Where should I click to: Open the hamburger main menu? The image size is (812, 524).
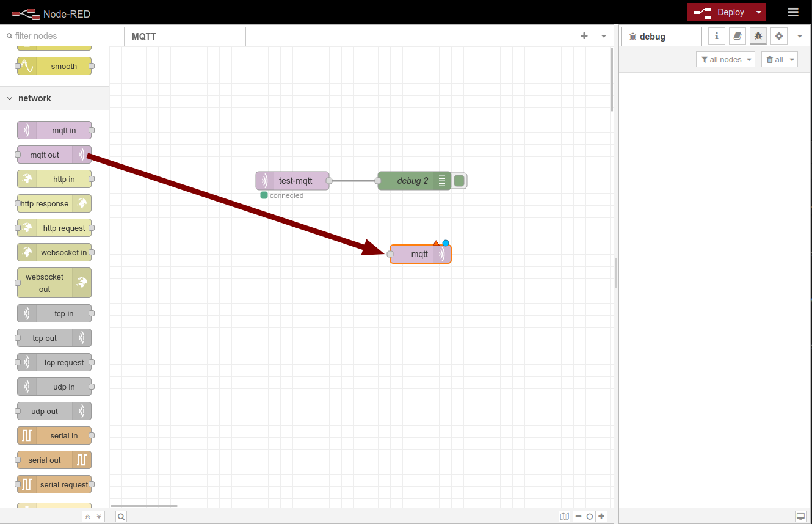pos(793,12)
